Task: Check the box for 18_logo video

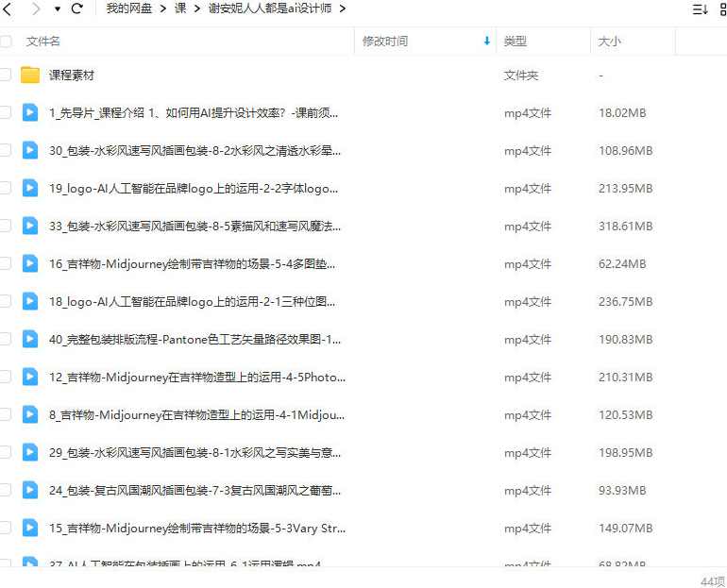Action: click(6, 301)
